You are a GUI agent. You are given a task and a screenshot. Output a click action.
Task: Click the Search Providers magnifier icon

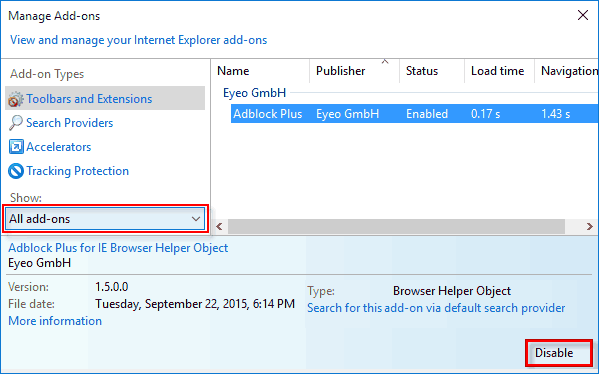click(x=16, y=123)
